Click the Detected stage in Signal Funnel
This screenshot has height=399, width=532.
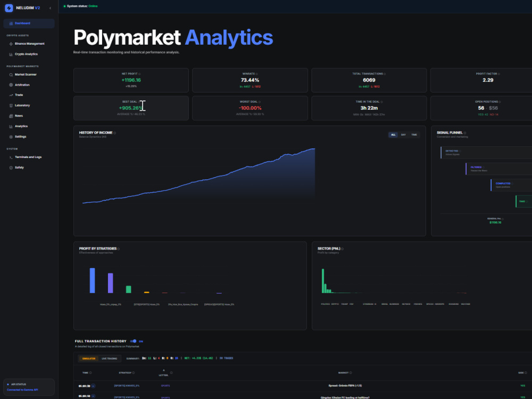(x=486, y=153)
